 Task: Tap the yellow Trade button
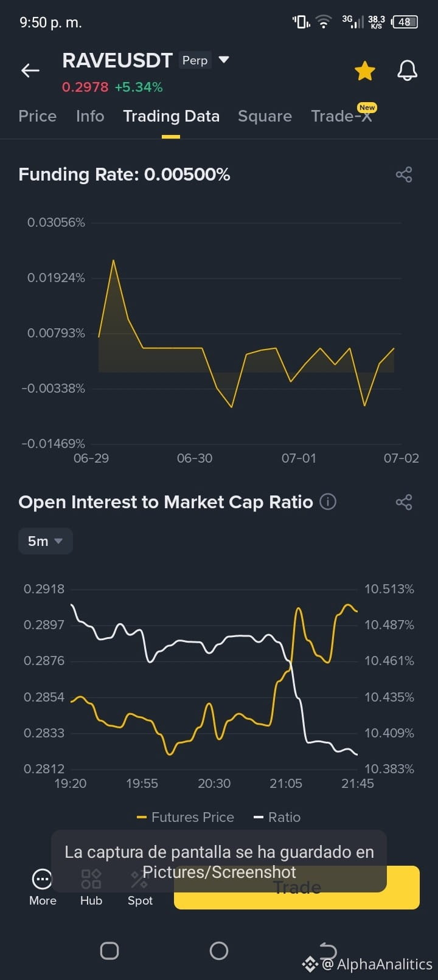297,888
